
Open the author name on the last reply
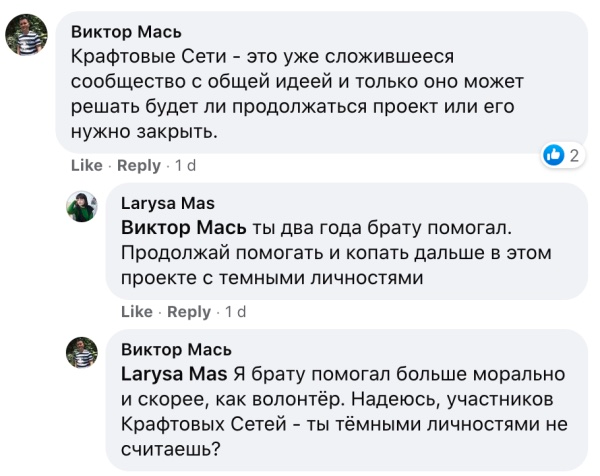(x=176, y=350)
